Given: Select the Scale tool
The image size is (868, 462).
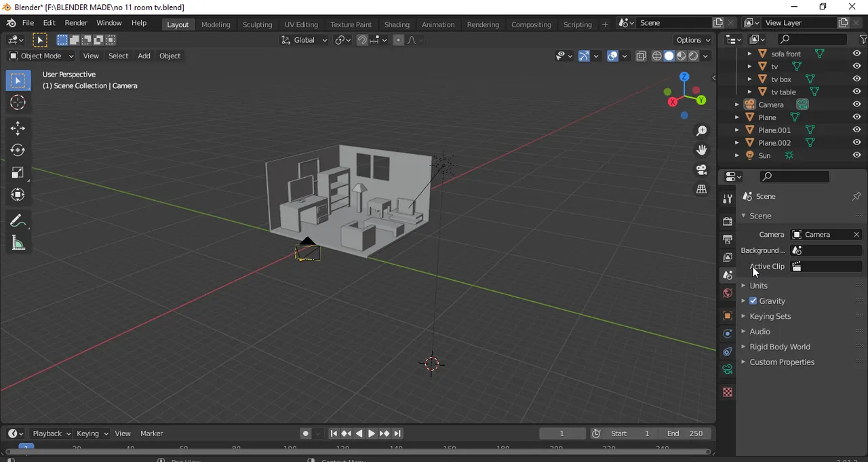Looking at the screenshot, I should 18,172.
